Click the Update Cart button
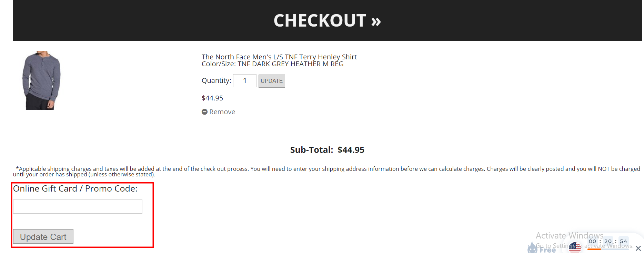Screen dimensions: 644x253 click(x=43, y=237)
